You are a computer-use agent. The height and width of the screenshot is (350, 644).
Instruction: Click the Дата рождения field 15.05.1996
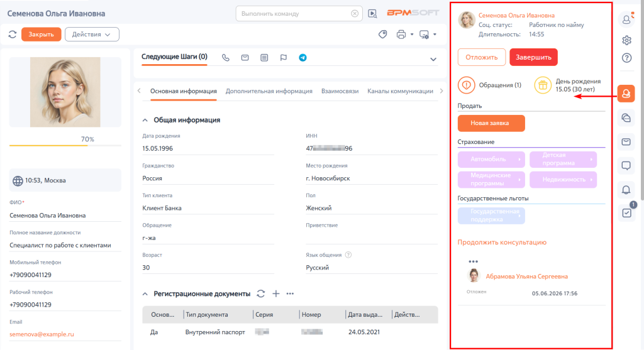pos(208,148)
